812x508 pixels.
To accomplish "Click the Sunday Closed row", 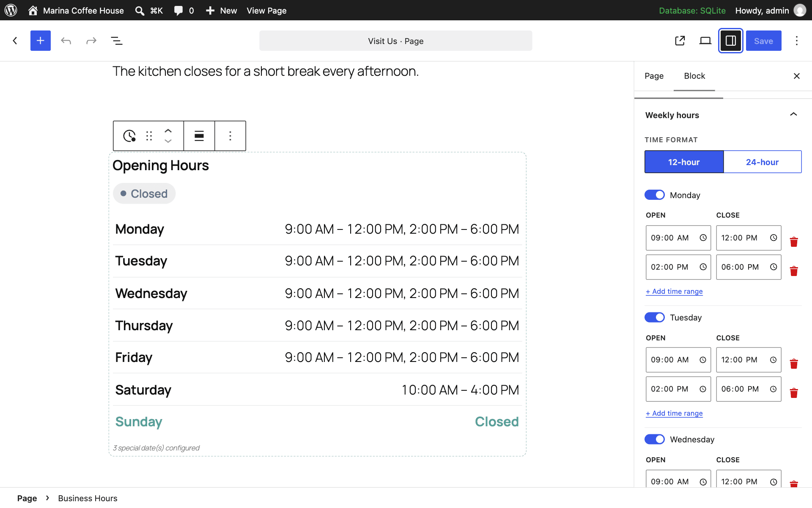I will (x=317, y=421).
